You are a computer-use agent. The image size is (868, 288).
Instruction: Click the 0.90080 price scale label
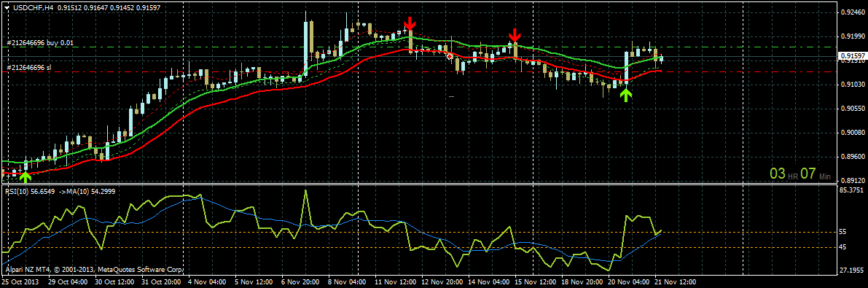[853, 133]
